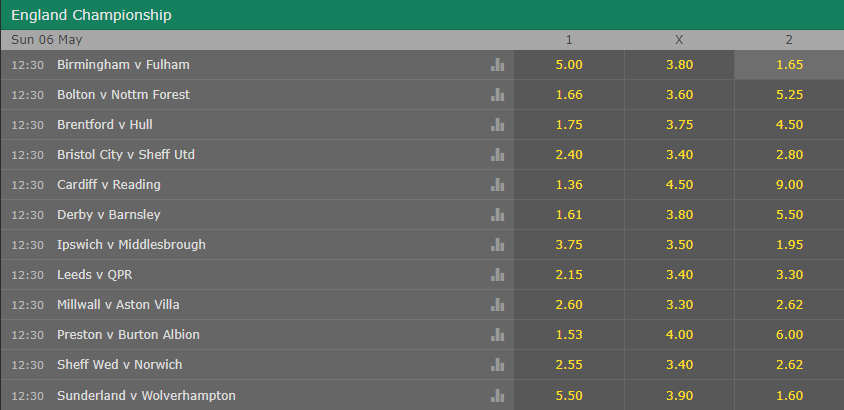Open Sheff Wed v Norwich match link
Screen dimensions: 844x410
pyautogui.click(x=119, y=365)
